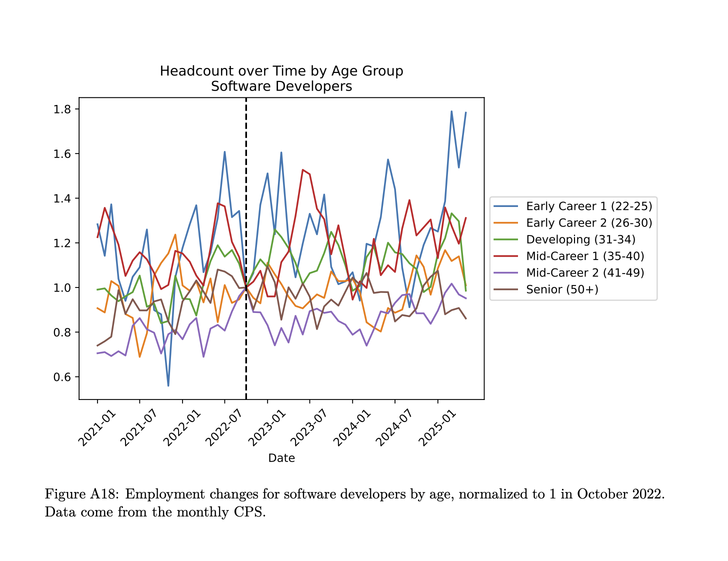Click the brown Senior legend line swatch

tap(505, 289)
